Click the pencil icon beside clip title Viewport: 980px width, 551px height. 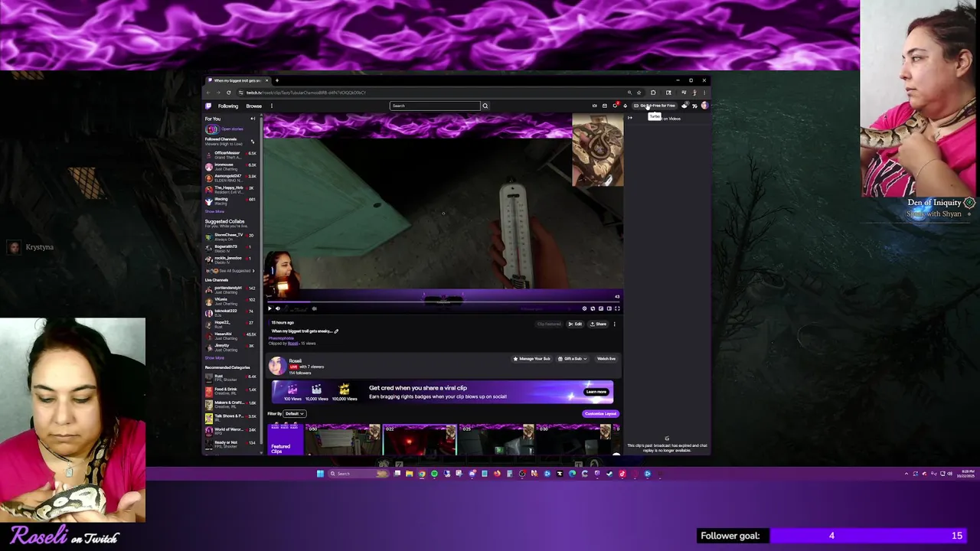[x=336, y=331]
